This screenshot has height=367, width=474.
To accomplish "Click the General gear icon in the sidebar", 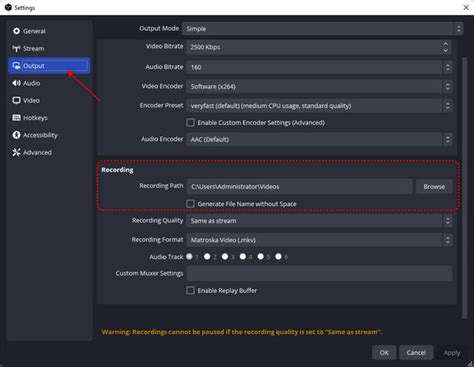I will [16, 31].
